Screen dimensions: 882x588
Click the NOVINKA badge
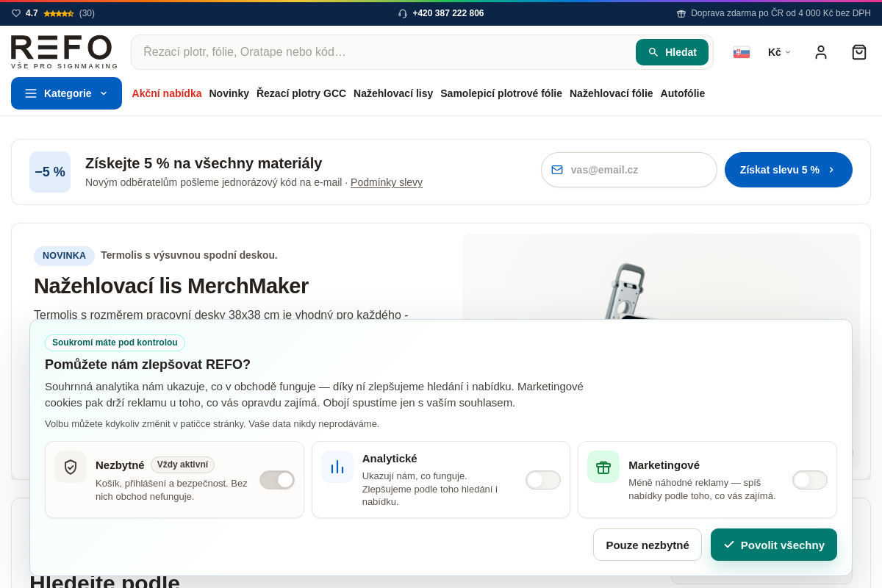[64, 256]
